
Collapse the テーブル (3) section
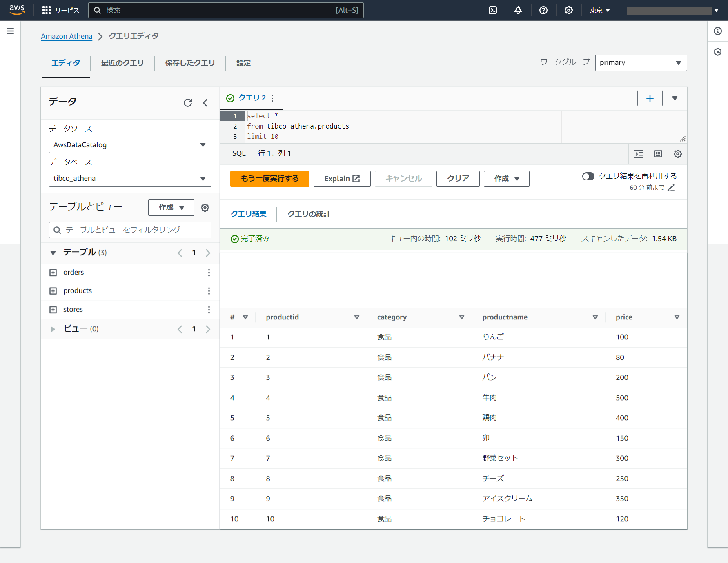coord(53,253)
